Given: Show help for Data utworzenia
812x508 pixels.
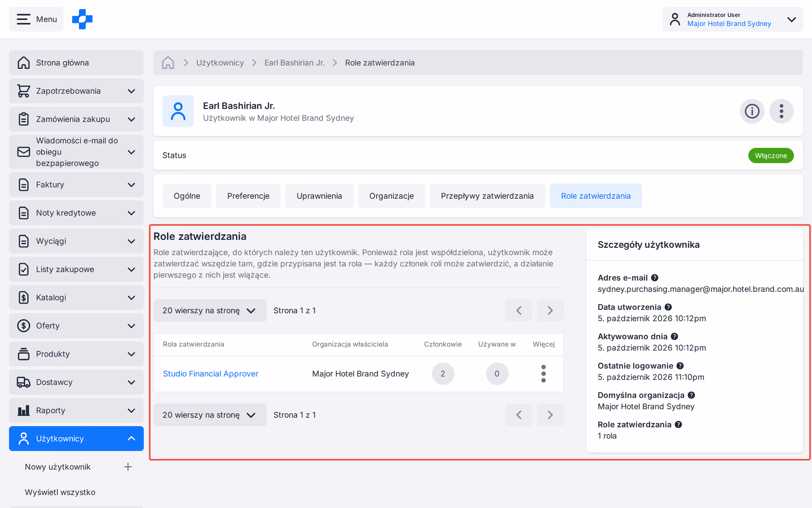Looking at the screenshot, I should click(668, 307).
